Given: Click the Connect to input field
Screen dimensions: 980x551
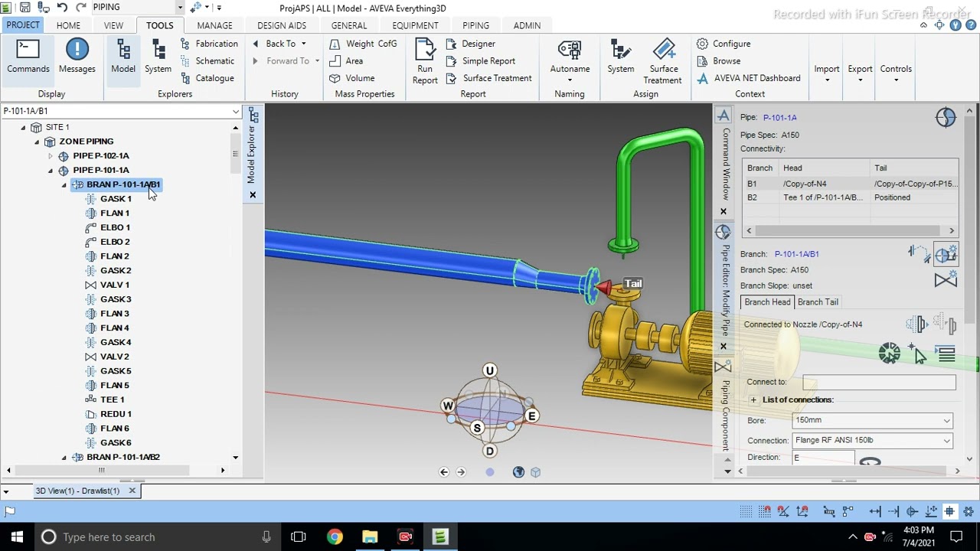Looking at the screenshot, I should (879, 382).
